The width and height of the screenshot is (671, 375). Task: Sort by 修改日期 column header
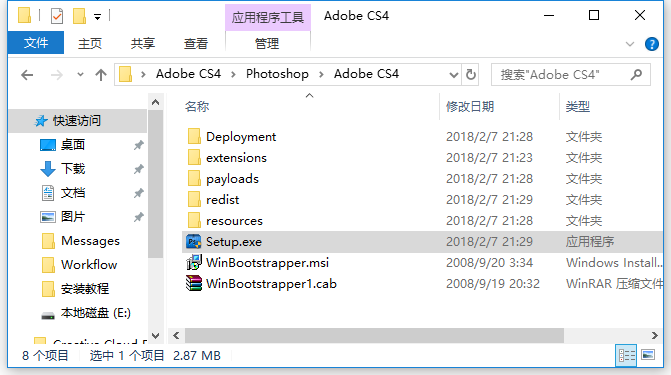(470, 107)
